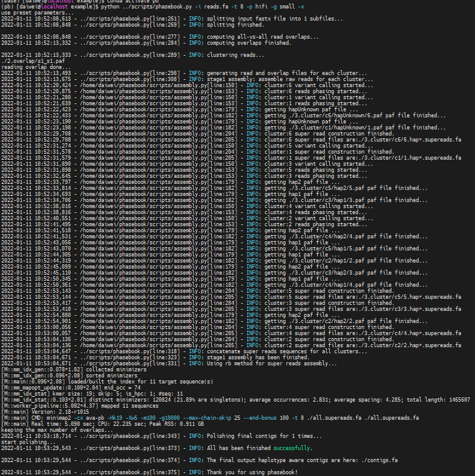Select 'computing all-vs-all read overlaps...' line
This screenshot has width=475, height=476.
[160, 37]
